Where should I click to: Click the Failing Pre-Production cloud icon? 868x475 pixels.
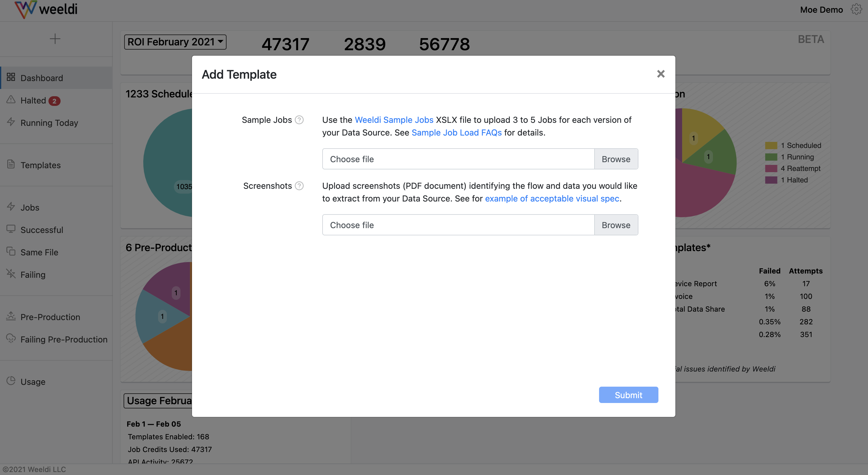(11, 339)
